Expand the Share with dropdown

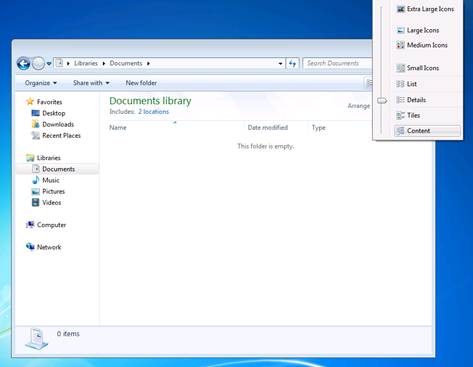click(91, 83)
